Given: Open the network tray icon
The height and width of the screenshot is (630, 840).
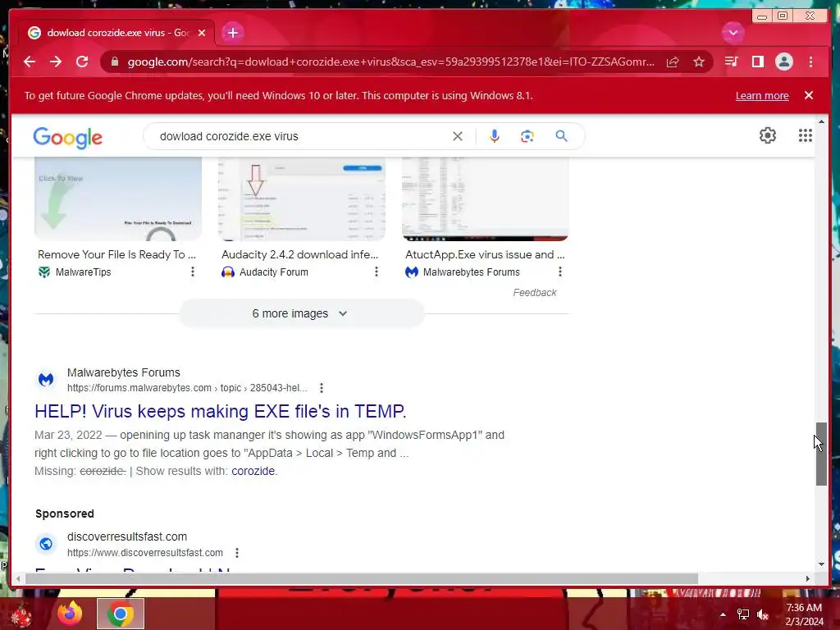Looking at the screenshot, I should point(743,614).
